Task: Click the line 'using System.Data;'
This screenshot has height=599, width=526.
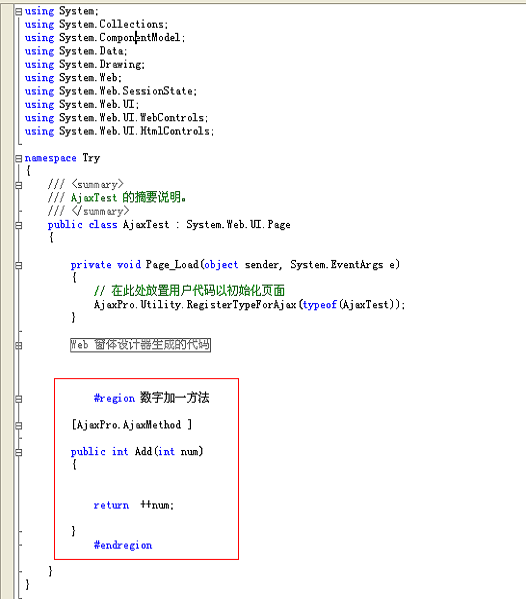Action: pyautogui.click(x=76, y=51)
